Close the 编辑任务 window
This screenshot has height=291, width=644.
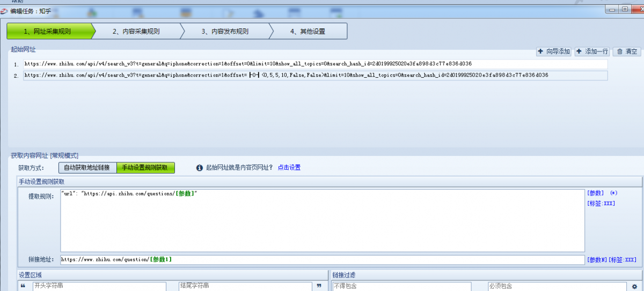(637, 9)
